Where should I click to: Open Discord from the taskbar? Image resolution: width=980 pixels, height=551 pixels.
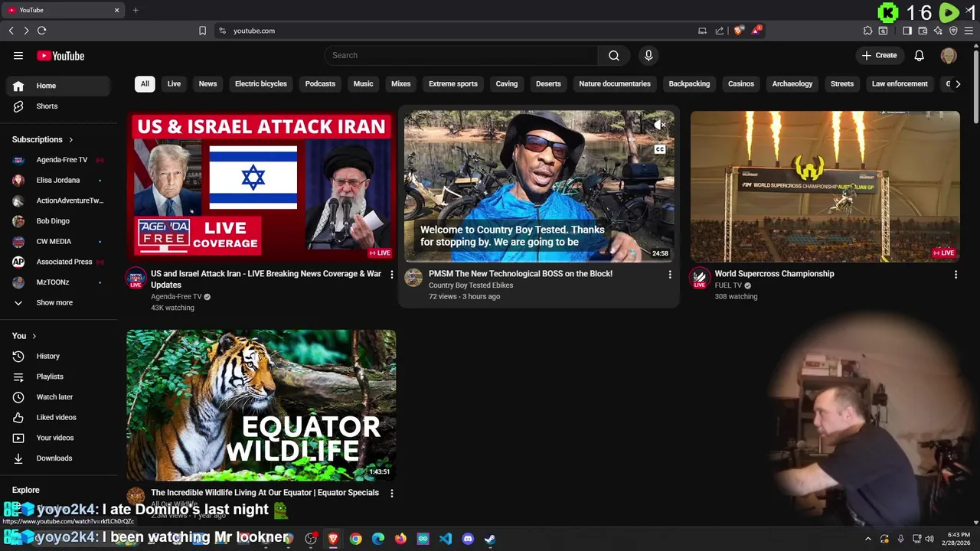click(468, 539)
